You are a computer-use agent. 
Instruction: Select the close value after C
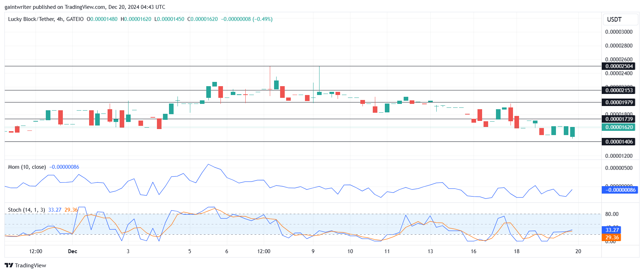[x=204, y=19]
